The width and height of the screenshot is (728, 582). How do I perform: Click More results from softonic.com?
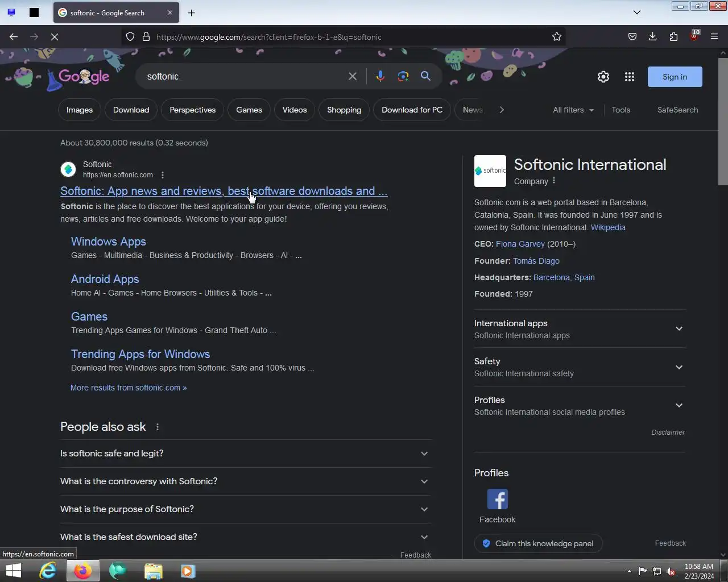click(x=129, y=388)
